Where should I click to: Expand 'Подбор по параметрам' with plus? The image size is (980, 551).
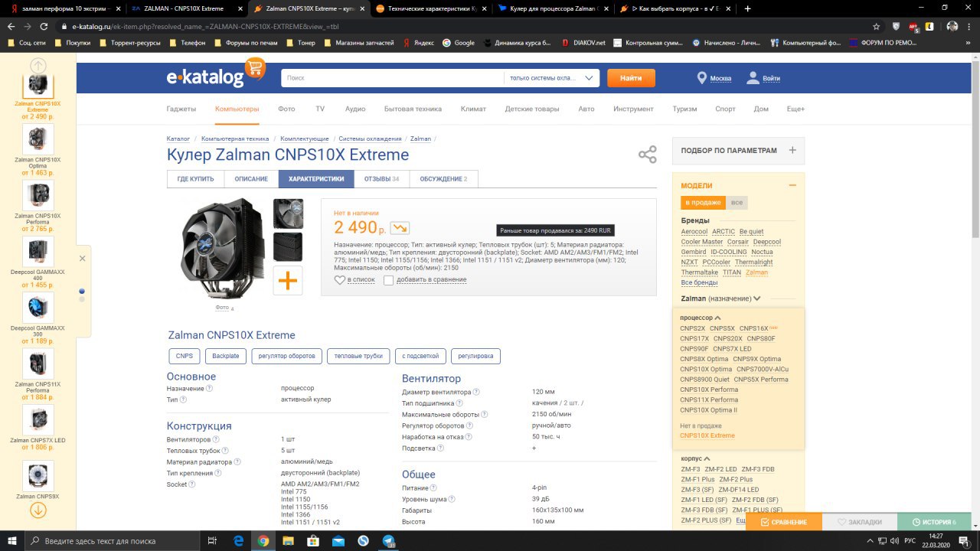point(792,151)
